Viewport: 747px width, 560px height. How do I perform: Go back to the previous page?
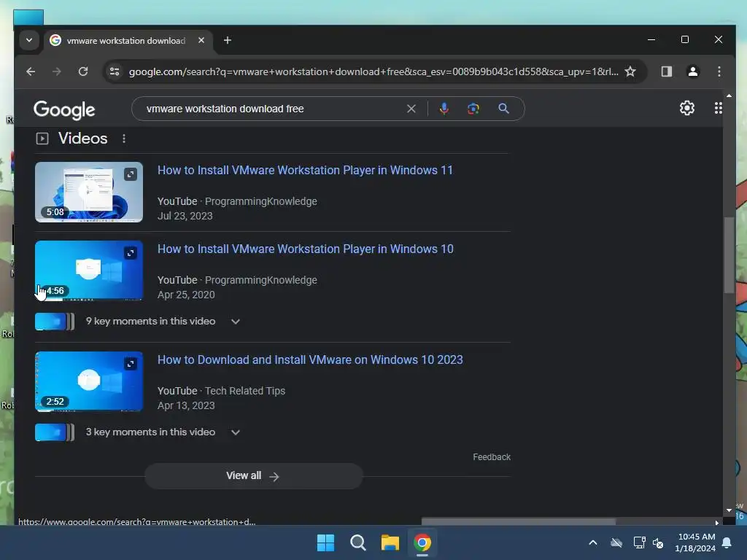[x=31, y=71]
